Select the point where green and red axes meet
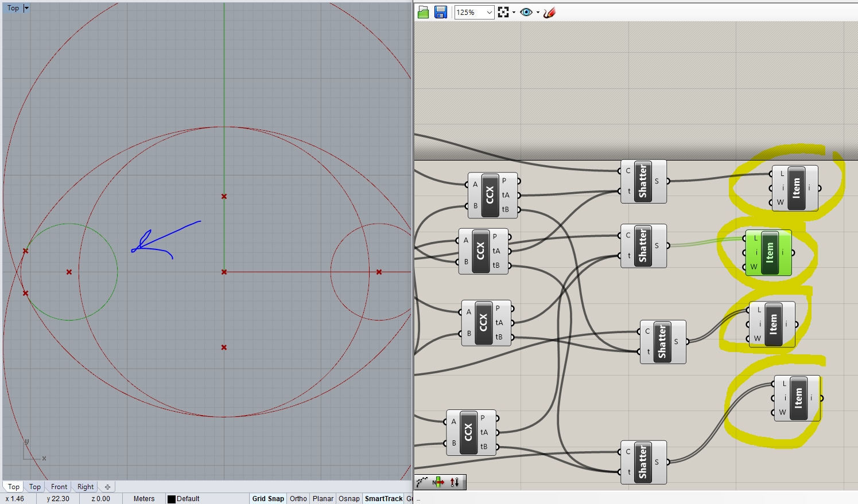This screenshot has width=858, height=504. pyautogui.click(x=224, y=272)
